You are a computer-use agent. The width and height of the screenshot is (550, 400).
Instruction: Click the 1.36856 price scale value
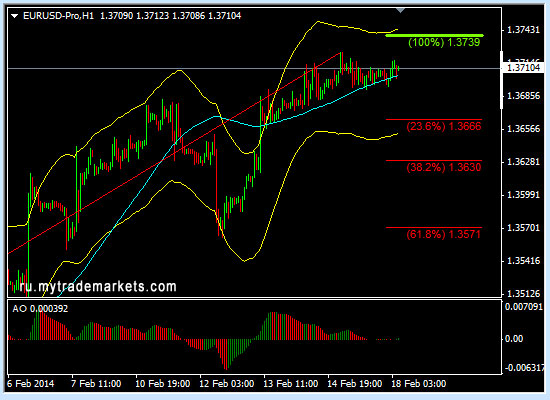(523, 96)
